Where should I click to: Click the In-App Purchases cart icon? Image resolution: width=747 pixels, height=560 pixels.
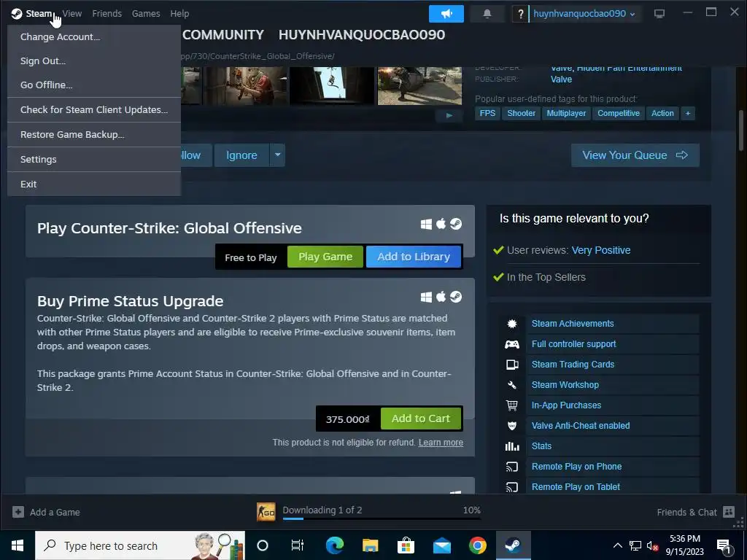512,405
